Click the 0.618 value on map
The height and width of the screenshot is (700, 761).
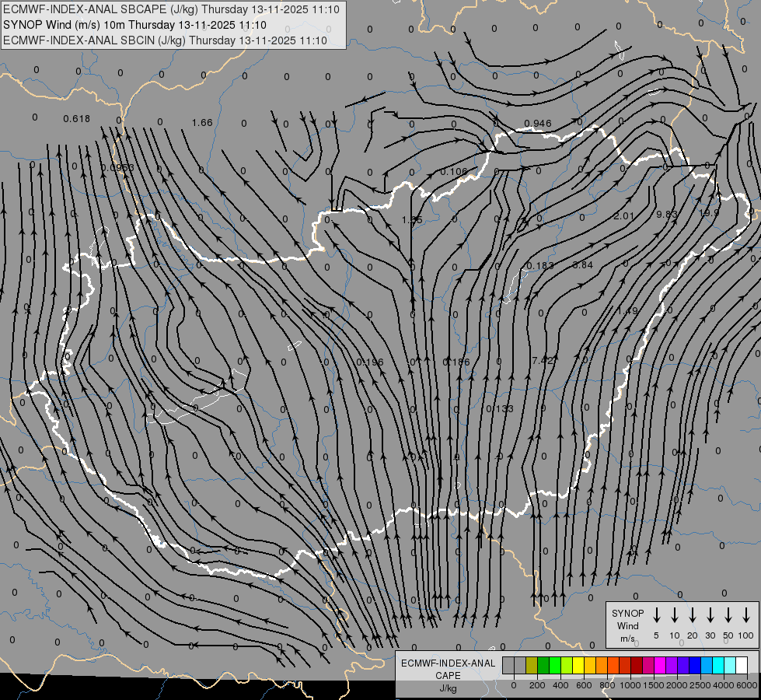point(77,118)
